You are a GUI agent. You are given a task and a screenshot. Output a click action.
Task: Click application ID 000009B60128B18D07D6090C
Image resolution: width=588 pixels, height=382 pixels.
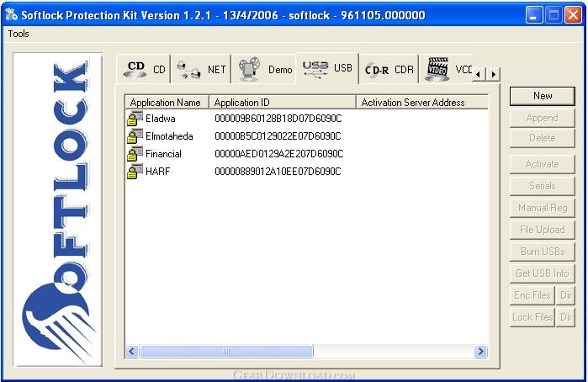click(x=278, y=119)
